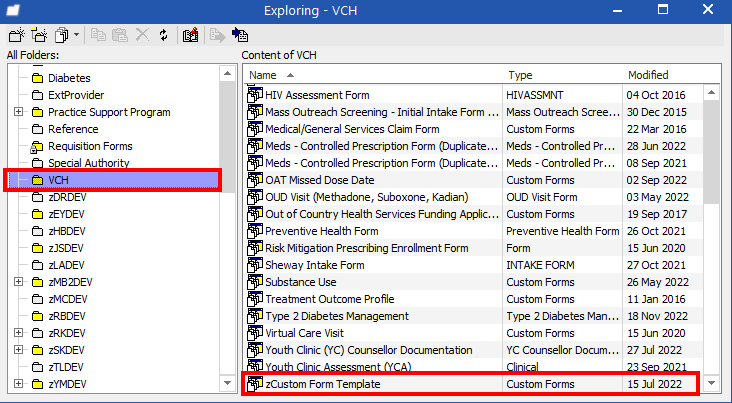Click the grayed Copy toolbar icon
This screenshot has width=732, height=403.
coord(98,35)
